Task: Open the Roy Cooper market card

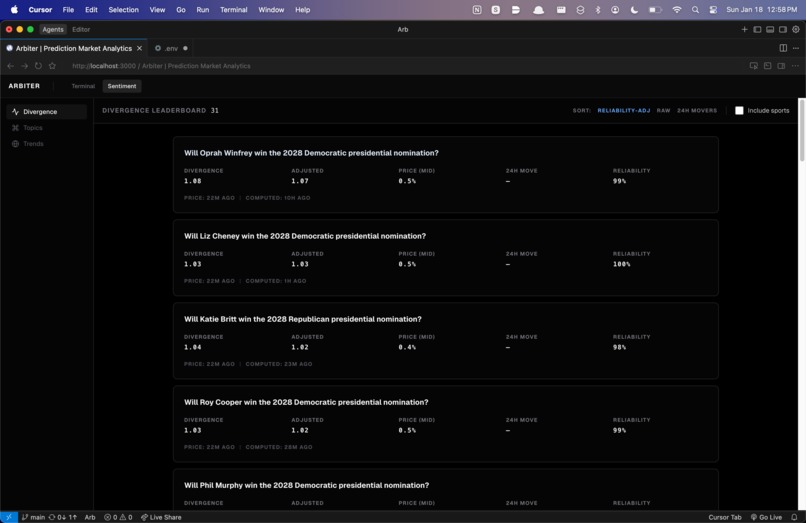Action: (446, 424)
